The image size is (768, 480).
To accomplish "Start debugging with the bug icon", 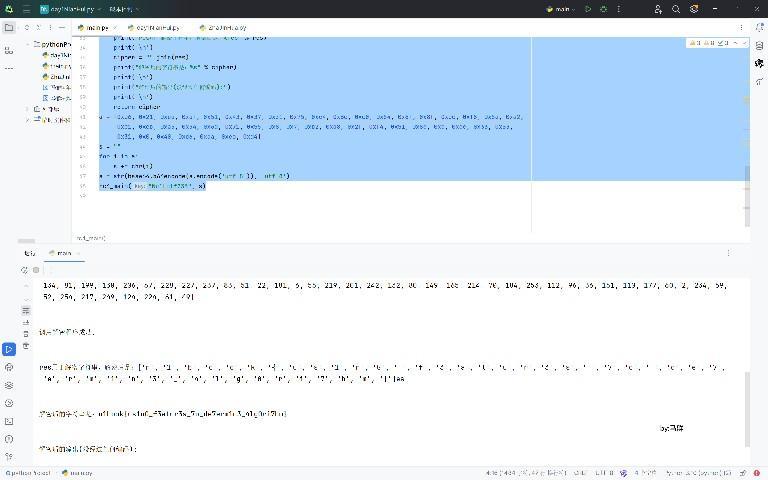I will (x=603, y=9).
